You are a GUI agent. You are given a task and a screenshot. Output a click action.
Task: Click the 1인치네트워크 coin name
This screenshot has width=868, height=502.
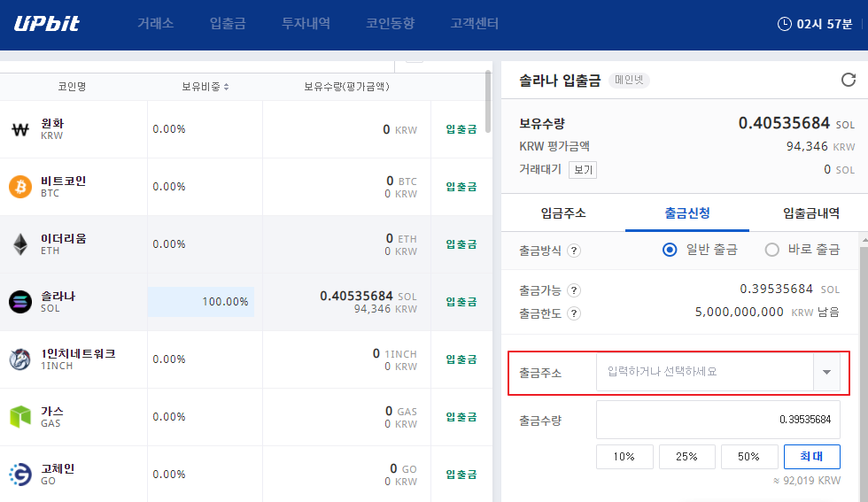click(78, 353)
